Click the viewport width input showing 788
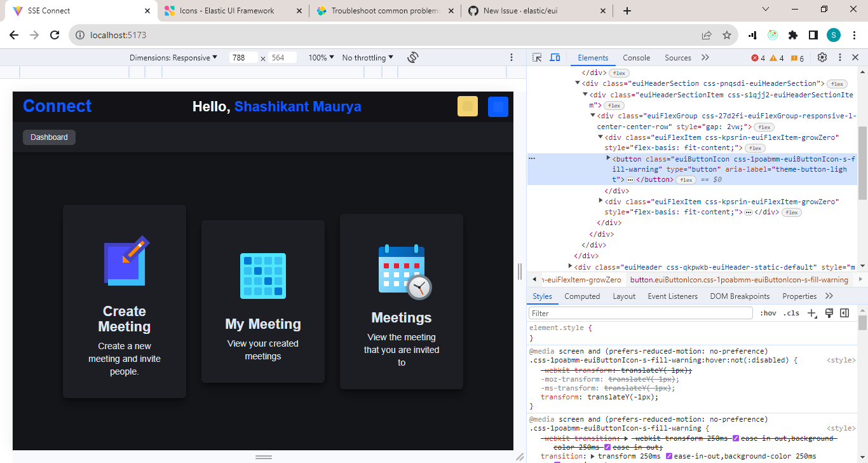Image resolution: width=868 pixels, height=463 pixels. pyautogui.click(x=243, y=57)
